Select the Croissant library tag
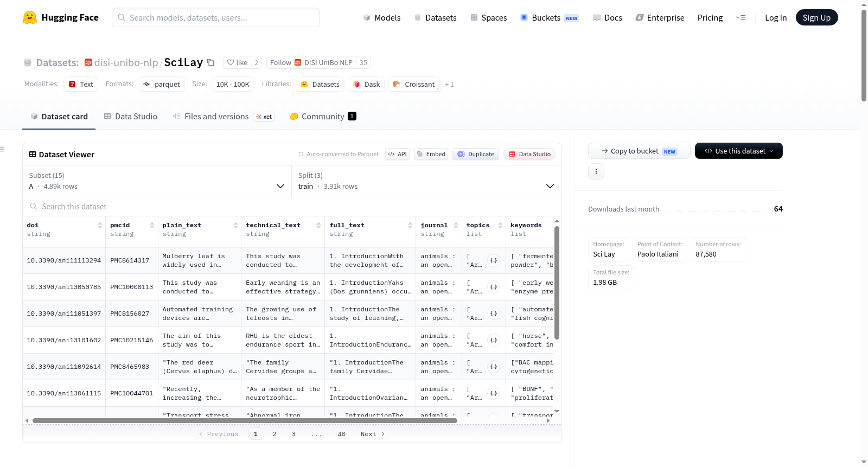Screen dimensions: 868x467 (414, 84)
